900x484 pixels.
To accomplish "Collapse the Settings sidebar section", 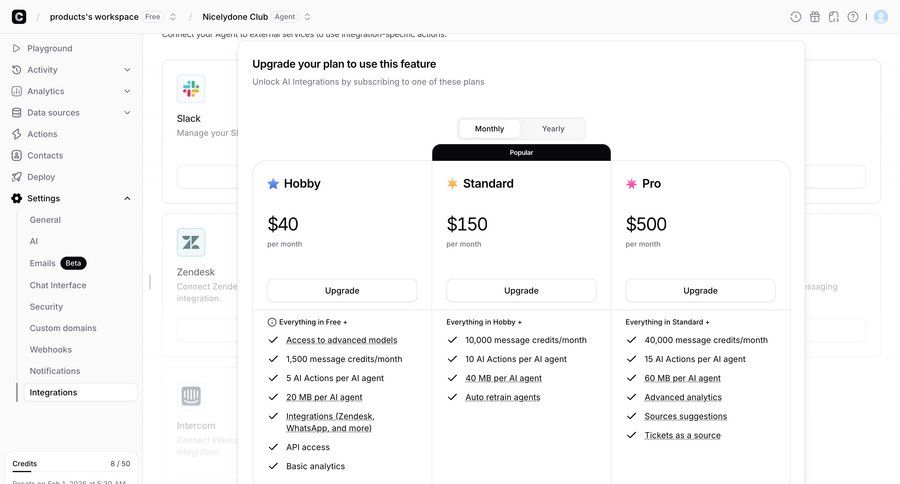I will pyautogui.click(x=127, y=198).
